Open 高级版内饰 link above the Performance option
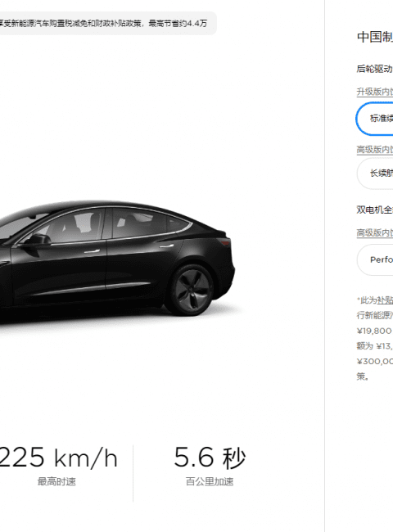Screen dimensions: 393x532 click(x=375, y=232)
